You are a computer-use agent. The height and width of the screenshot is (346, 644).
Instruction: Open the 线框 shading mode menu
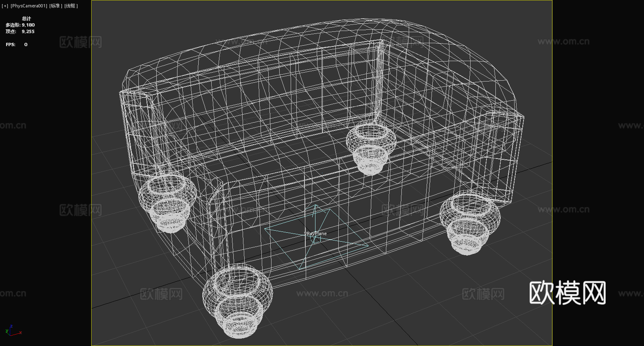coord(71,6)
